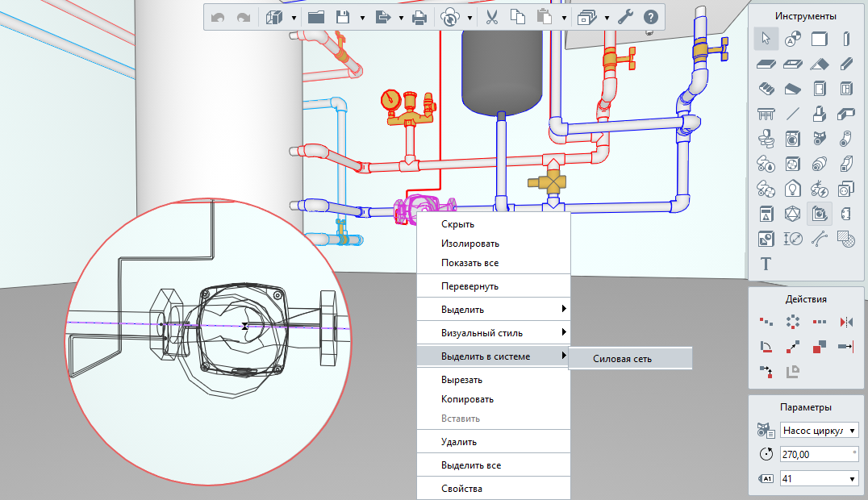The image size is (868, 500).
Task: Select the Hatch tool
Action: coord(846,239)
